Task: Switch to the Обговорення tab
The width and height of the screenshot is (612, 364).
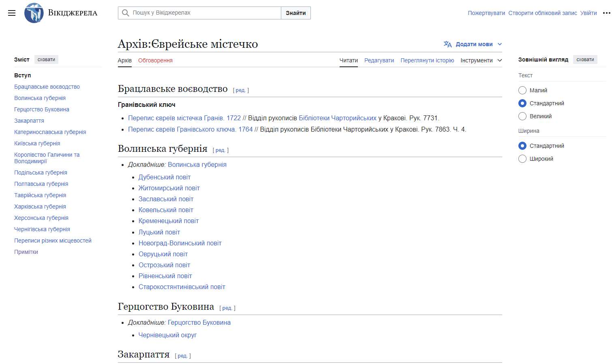Action: coord(155,60)
